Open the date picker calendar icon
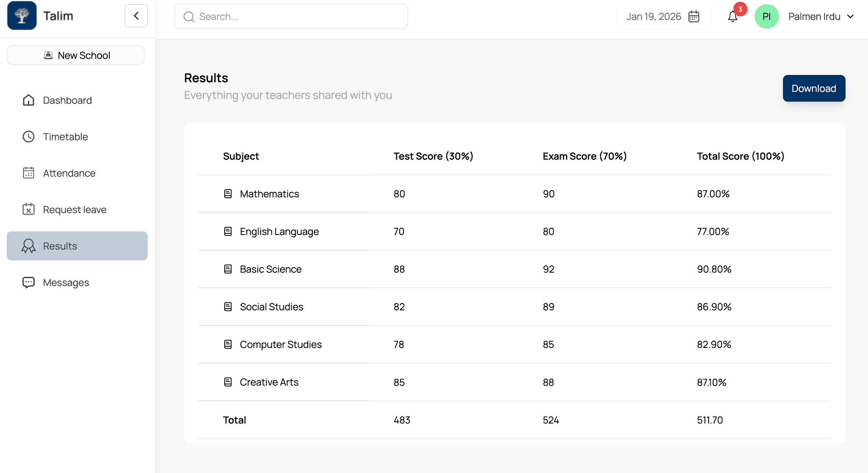The width and height of the screenshot is (868, 473). (x=693, y=17)
